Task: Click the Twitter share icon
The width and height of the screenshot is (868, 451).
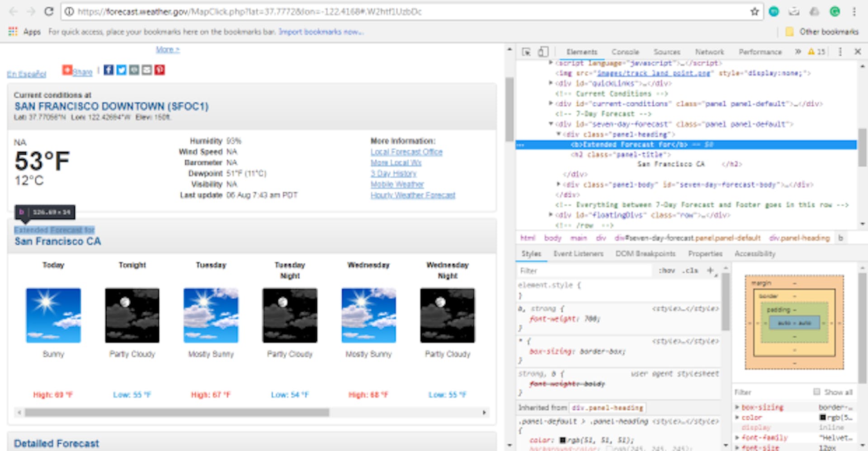Action: pyautogui.click(x=121, y=70)
